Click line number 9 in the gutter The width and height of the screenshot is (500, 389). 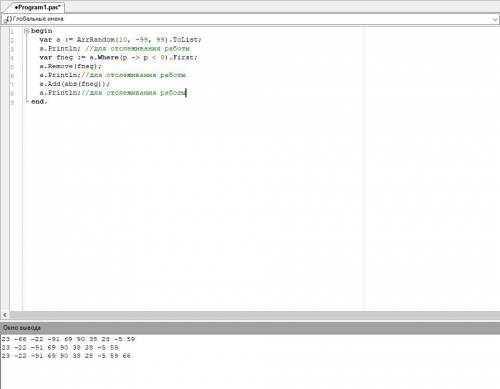pos(12,102)
